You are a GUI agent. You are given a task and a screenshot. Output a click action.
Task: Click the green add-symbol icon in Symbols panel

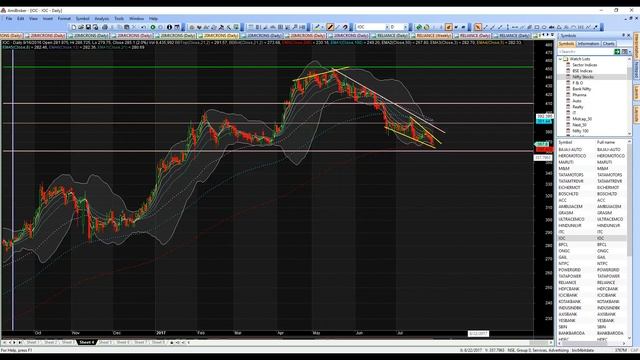point(617,51)
